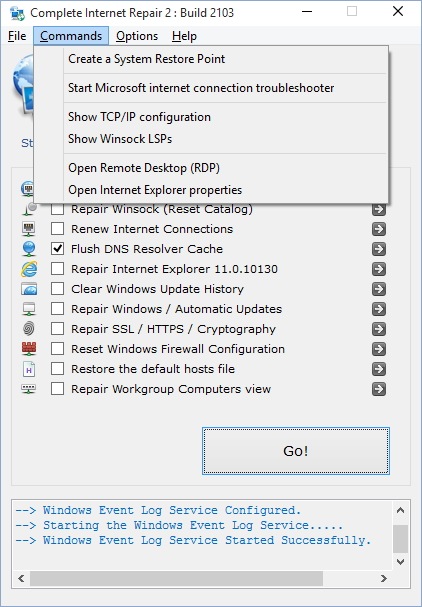
Task: Select Show TCP/IP configuration
Action: tap(226, 117)
